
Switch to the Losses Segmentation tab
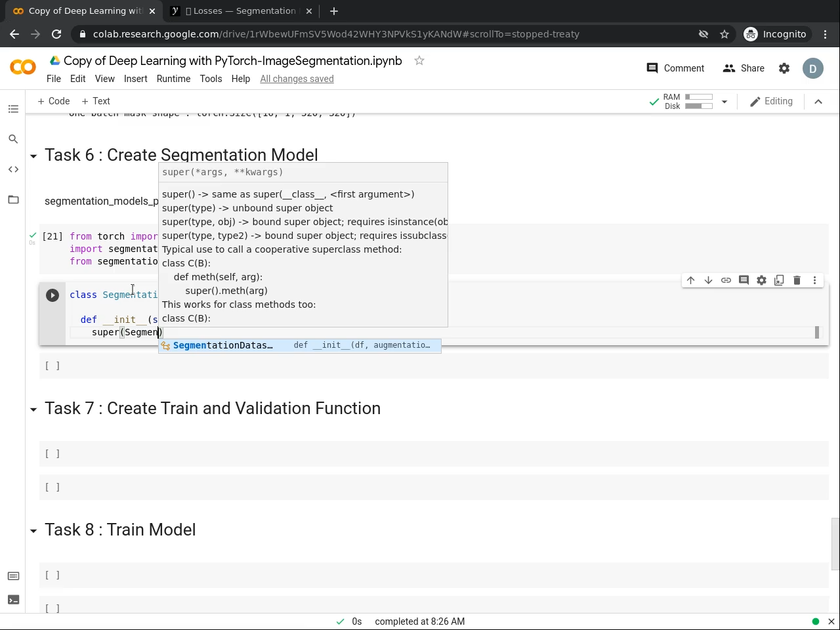point(240,11)
